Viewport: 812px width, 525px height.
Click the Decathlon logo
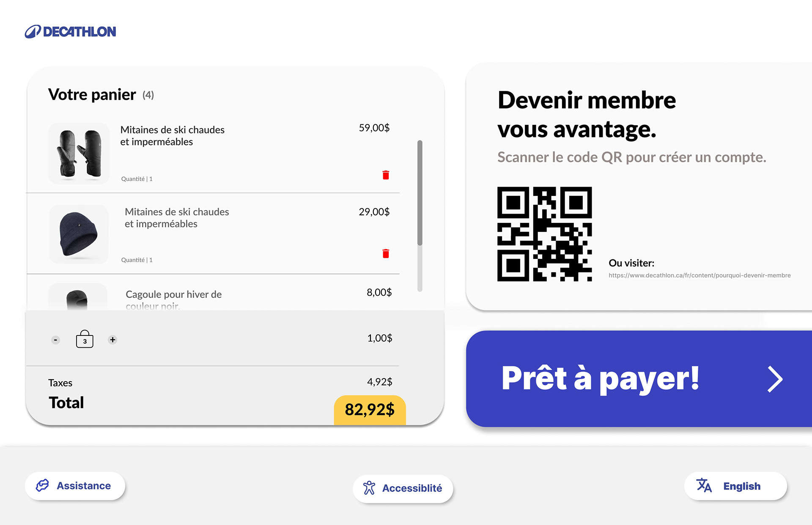pyautogui.click(x=70, y=32)
